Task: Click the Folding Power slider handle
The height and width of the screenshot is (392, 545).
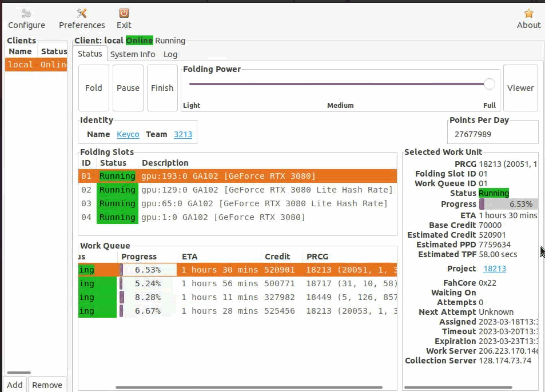Action: pyautogui.click(x=490, y=84)
